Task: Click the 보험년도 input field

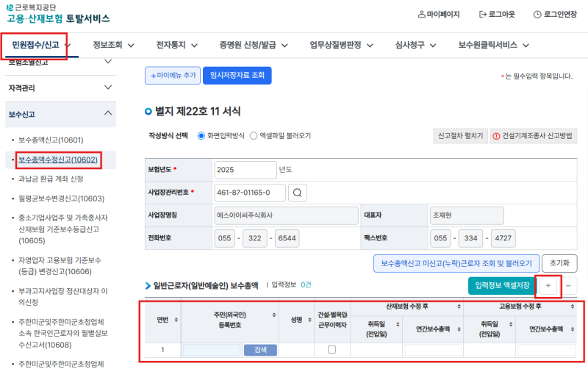Action: point(245,170)
